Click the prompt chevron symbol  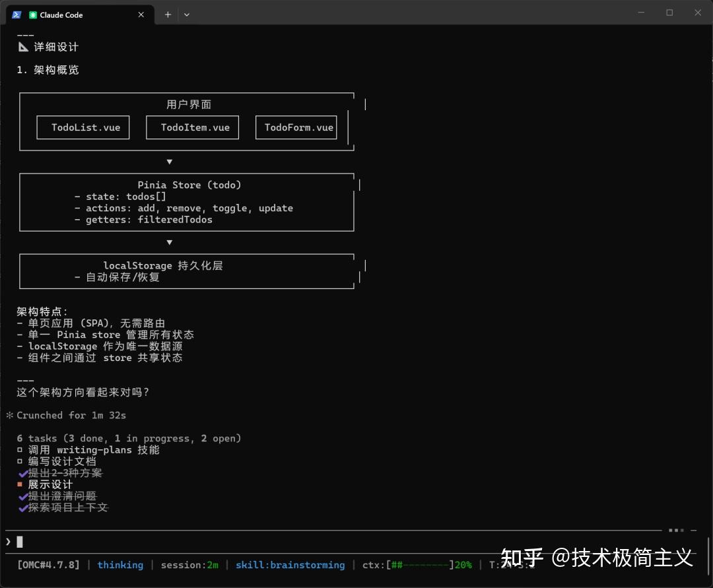[8, 541]
